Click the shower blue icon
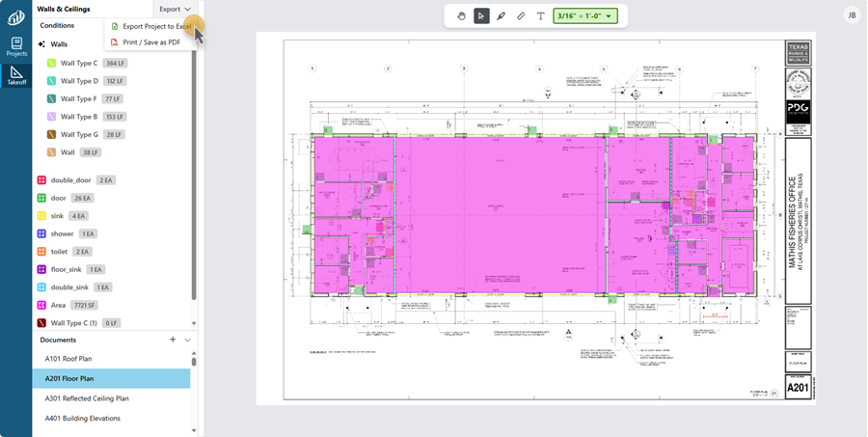This screenshot has height=437, width=868. tap(41, 233)
